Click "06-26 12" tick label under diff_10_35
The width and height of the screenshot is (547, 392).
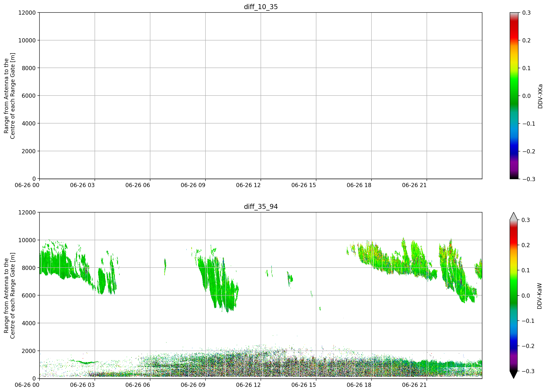pos(249,185)
